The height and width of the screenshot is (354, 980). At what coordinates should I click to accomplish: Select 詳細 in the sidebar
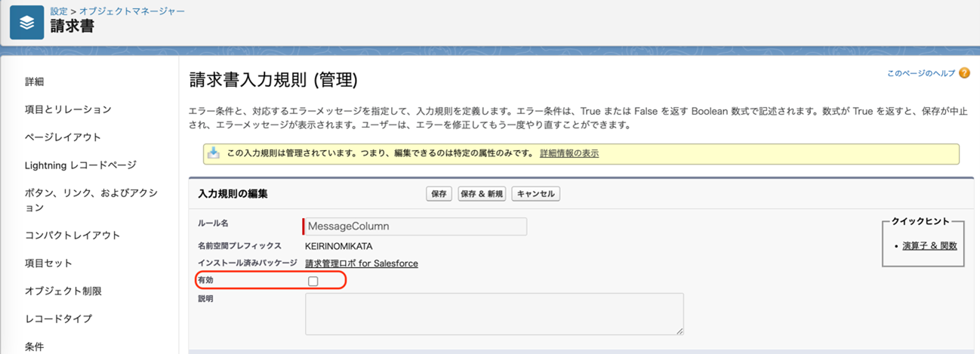[35, 82]
